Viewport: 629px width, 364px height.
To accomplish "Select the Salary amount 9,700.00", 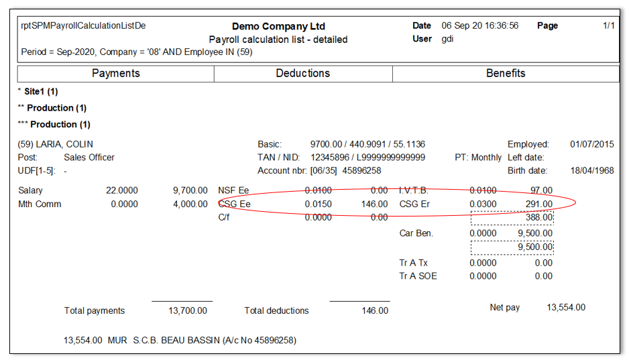I will point(190,191).
